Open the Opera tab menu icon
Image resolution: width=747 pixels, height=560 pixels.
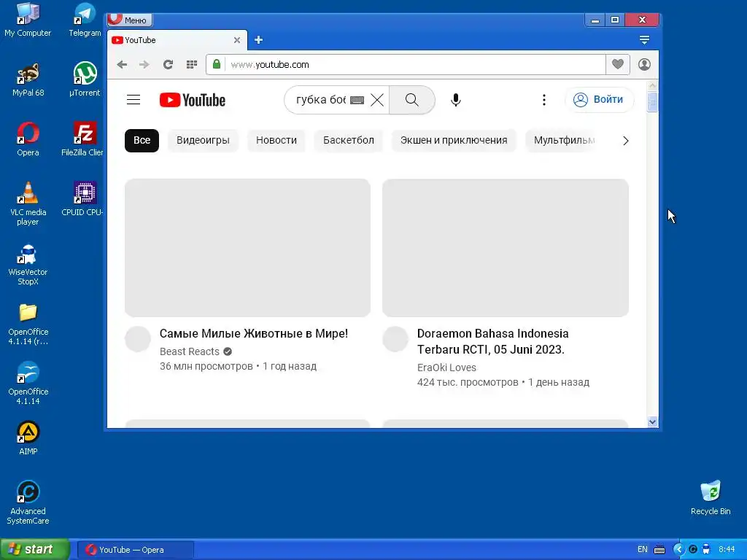point(644,40)
